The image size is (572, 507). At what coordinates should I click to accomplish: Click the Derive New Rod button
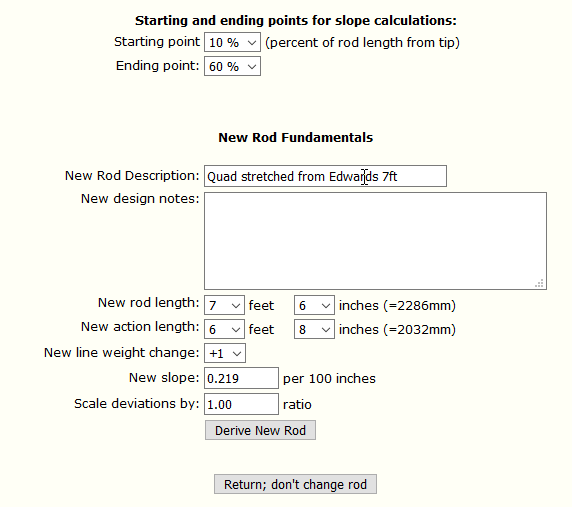[x=260, y=430]
